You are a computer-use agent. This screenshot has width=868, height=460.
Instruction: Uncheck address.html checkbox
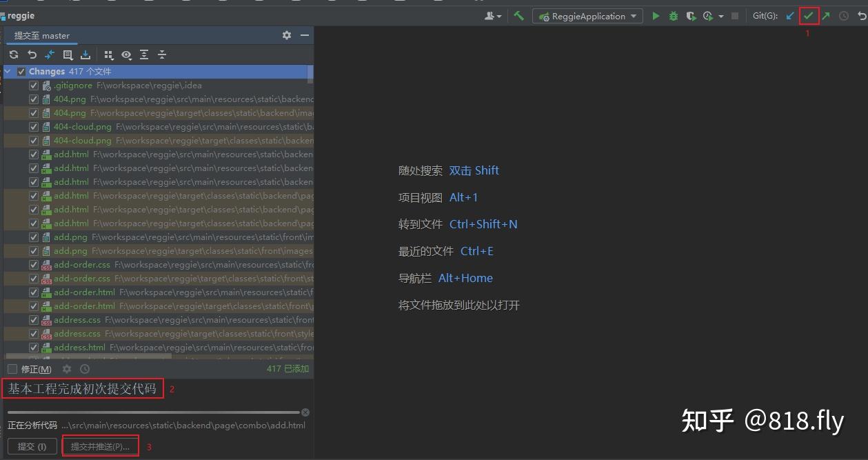(x=34, y=348)
